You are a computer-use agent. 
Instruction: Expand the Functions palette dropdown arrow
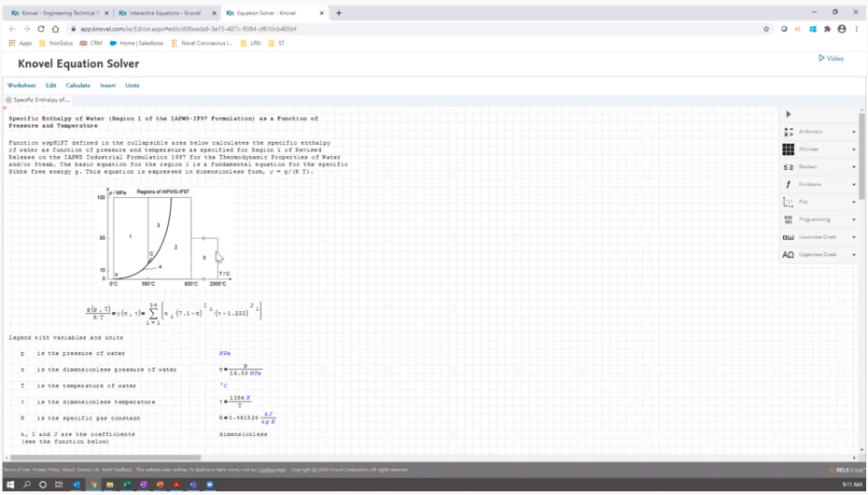coord(853,185)
